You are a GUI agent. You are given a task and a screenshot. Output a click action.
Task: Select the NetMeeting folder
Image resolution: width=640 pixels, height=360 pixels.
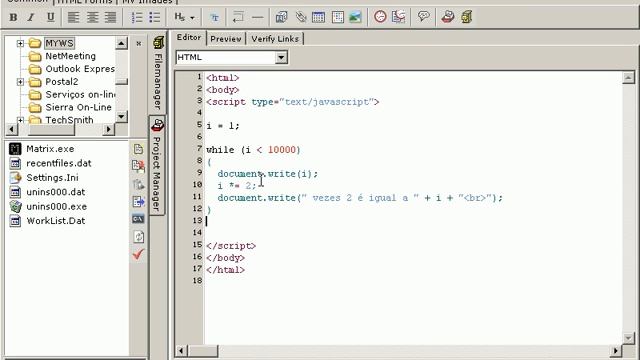click(70, 56)
